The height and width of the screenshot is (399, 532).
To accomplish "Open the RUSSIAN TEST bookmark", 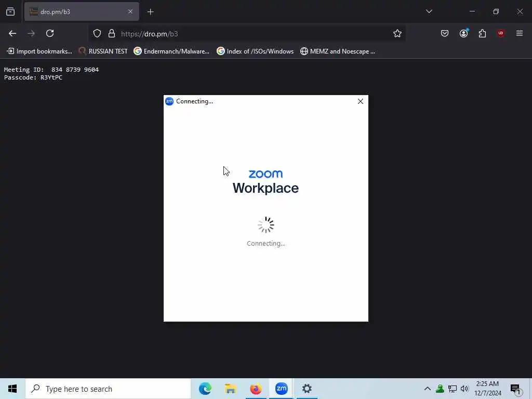I will [x=103, y=51].
